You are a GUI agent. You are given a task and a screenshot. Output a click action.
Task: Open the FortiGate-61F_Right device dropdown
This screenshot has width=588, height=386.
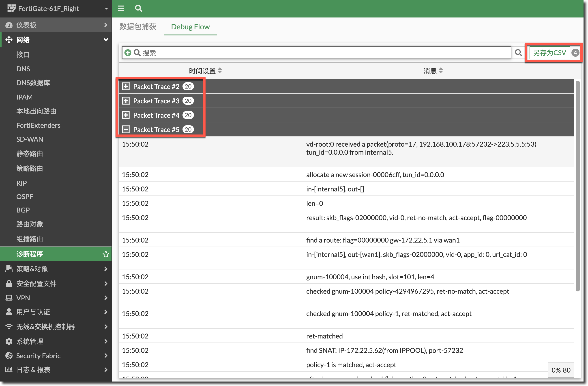pyautogui.click(x=106, y=9)
